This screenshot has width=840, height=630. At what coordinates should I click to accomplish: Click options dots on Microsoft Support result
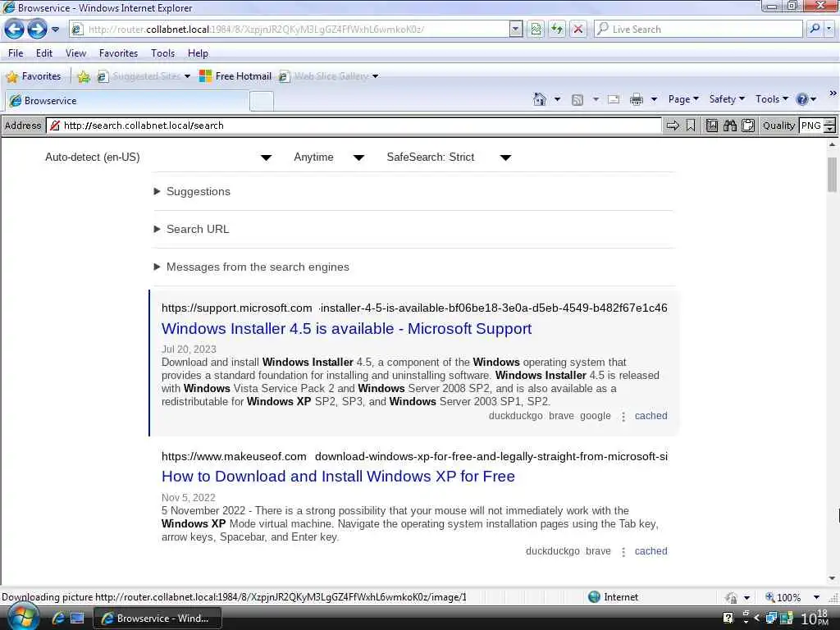tap(623, 416)
